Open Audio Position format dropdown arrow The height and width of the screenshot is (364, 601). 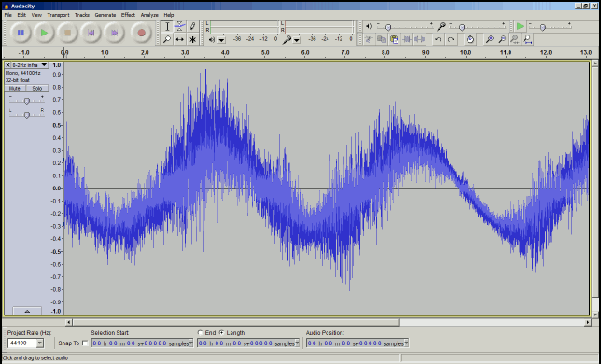click(406, 343)
